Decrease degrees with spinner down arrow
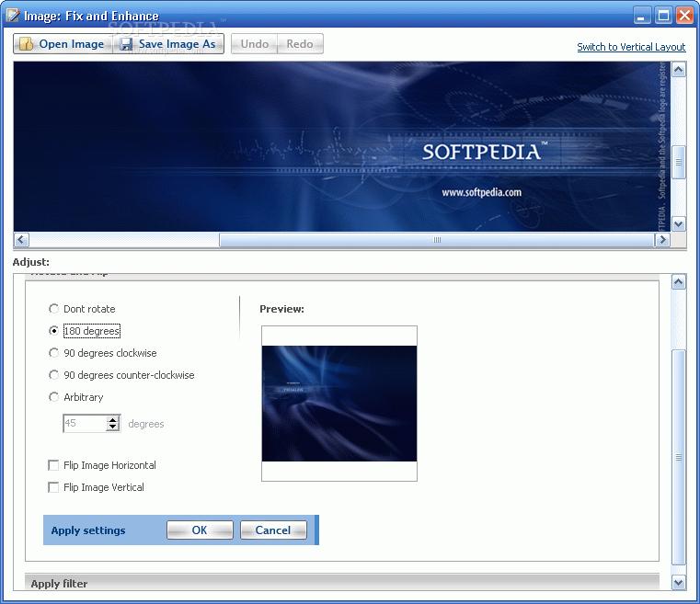700x604 pixels. click(113, 427)
